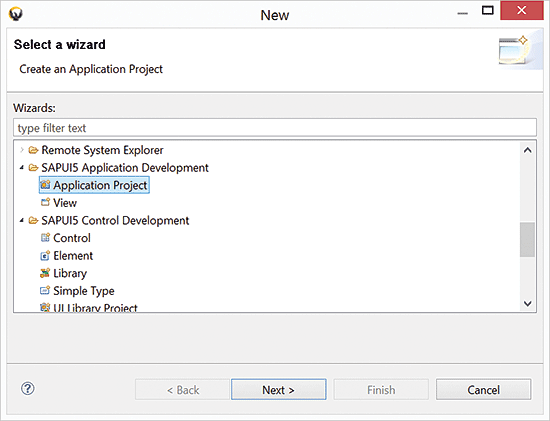Viewport: 550px width, 421px height.
Task: Click the Remote System Explorer folder icon
Action: point(33,150)
